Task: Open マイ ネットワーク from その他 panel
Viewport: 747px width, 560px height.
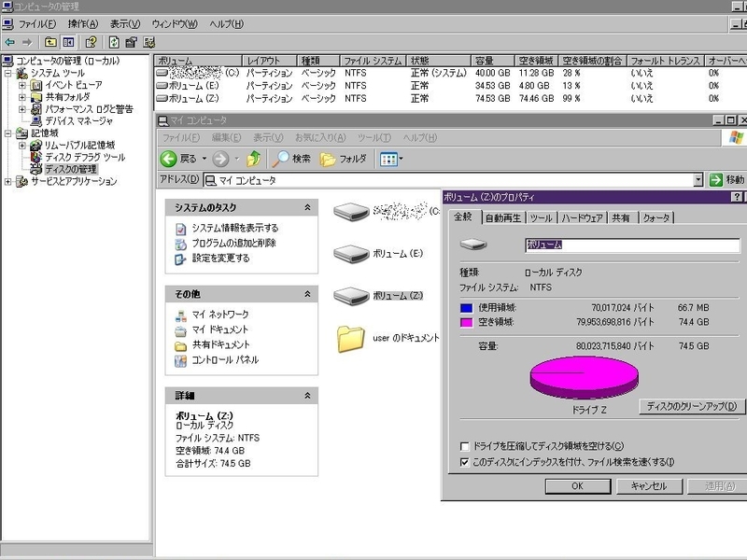Action: (220, 315)
